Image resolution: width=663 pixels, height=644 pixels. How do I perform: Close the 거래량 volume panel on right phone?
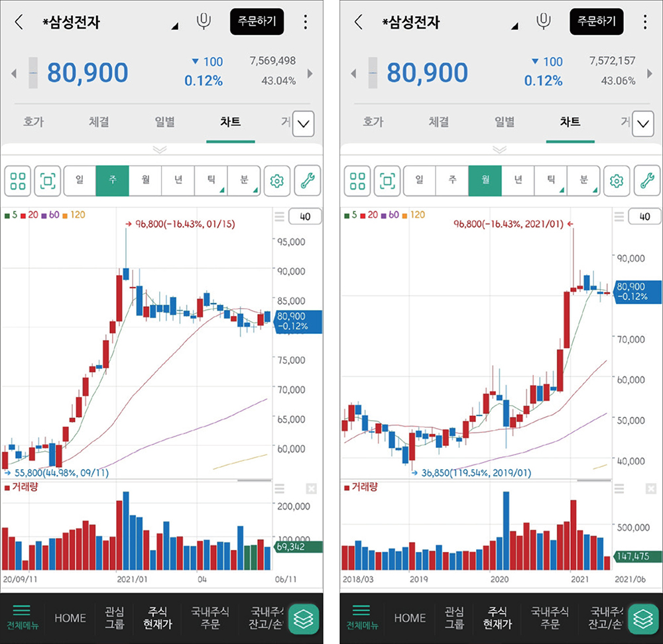coord(651,489)
